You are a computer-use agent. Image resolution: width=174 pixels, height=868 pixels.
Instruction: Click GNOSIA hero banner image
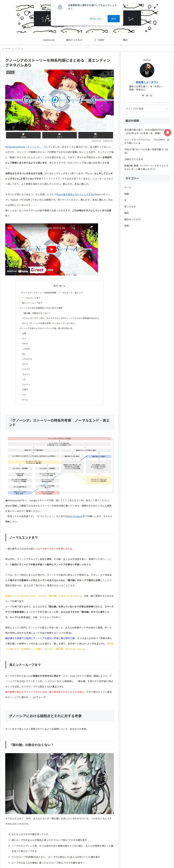[x=59, y=100]
